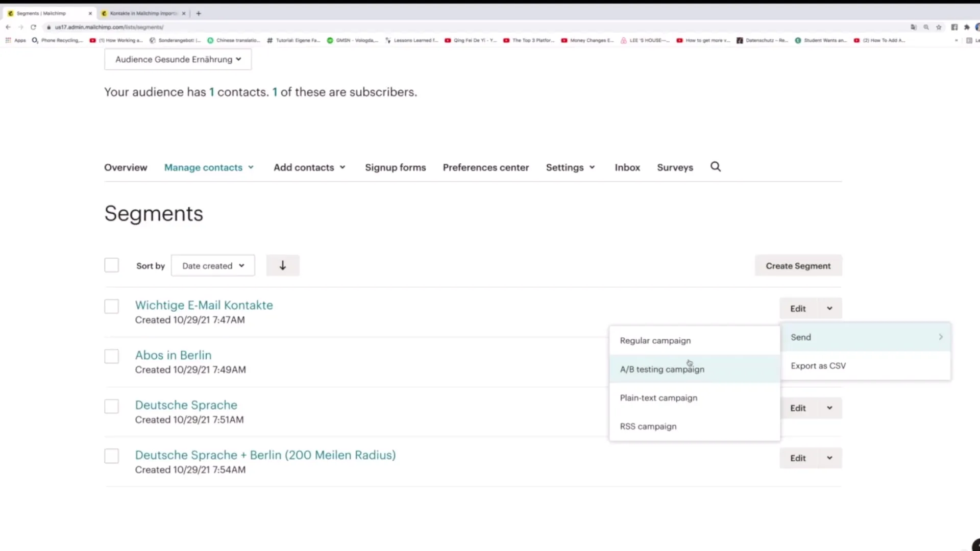Open the Apps bookmark grid icon

point(8,40)
